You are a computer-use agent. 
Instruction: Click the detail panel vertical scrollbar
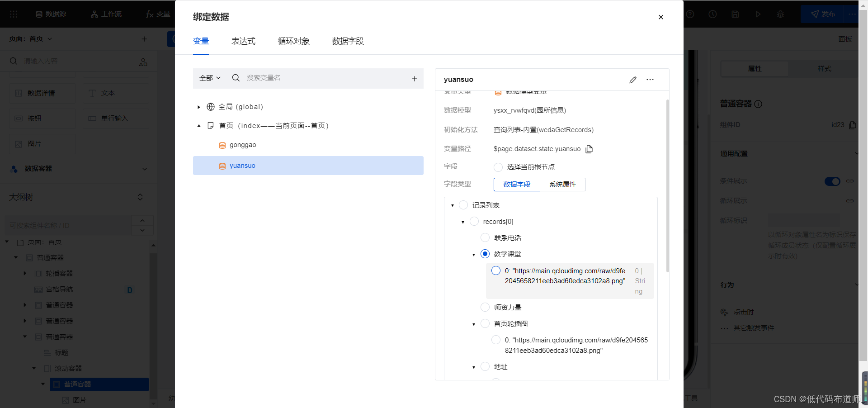tap(667, 185)
